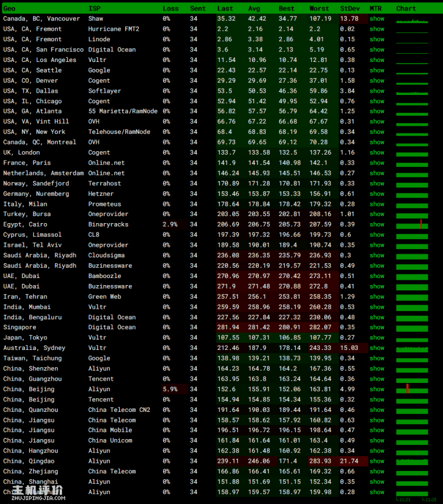Image resolution: width=443 pixels, height=504 pixels.
Task: Click the Chart column header
Action: pos(406,8)
